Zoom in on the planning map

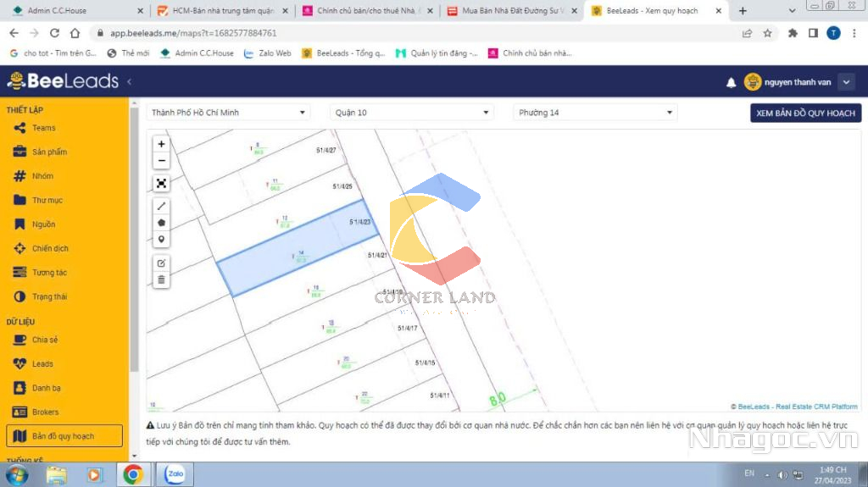point(162,144)
